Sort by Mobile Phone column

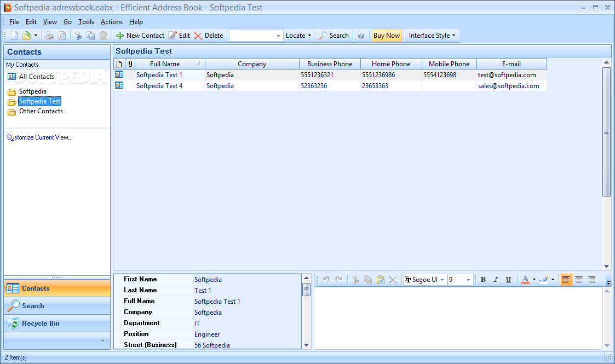coord(449,64)
